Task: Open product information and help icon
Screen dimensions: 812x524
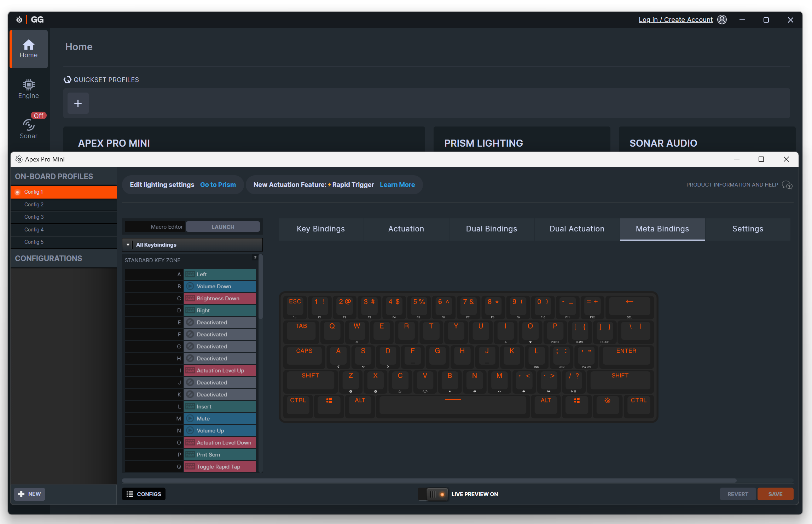Action: pyautogui.click(x=787, y=185)
